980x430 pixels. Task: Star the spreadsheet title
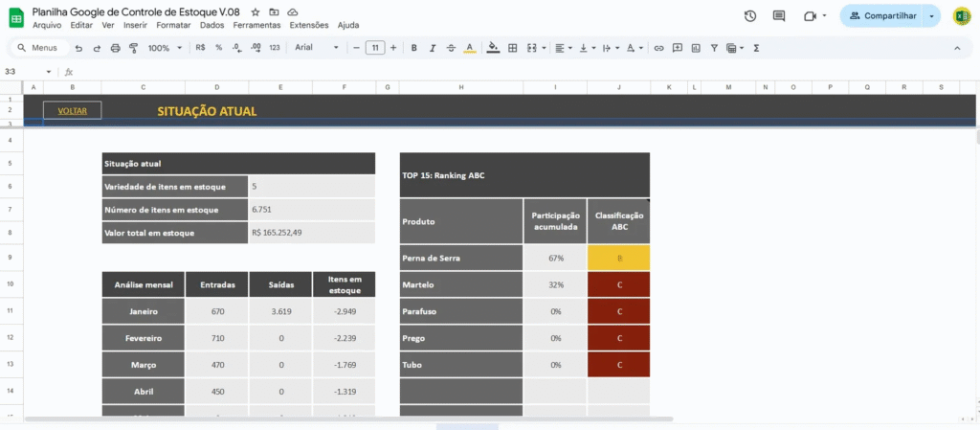256,11
